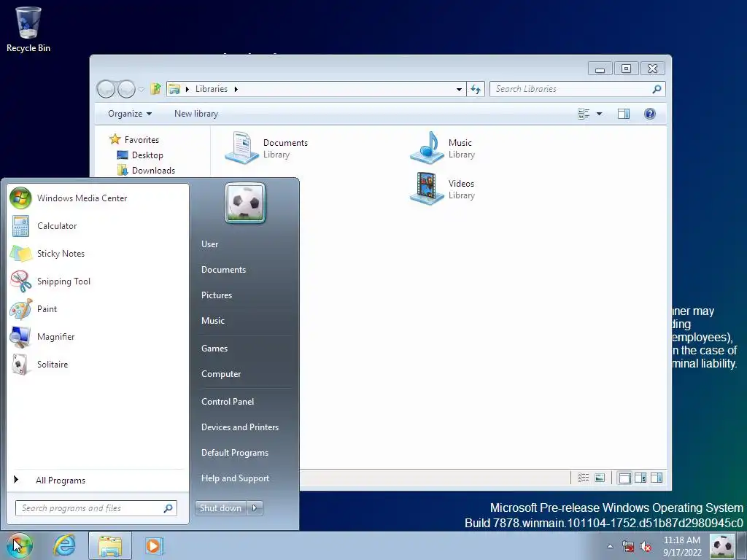The image size is (747, 560).
Task: Switch to details view in Explorer status bar
Action: (584, 478)
